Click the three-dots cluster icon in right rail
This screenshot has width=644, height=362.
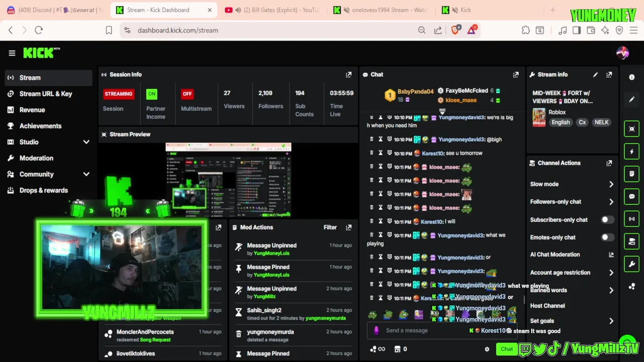click(x=632, y=287)
